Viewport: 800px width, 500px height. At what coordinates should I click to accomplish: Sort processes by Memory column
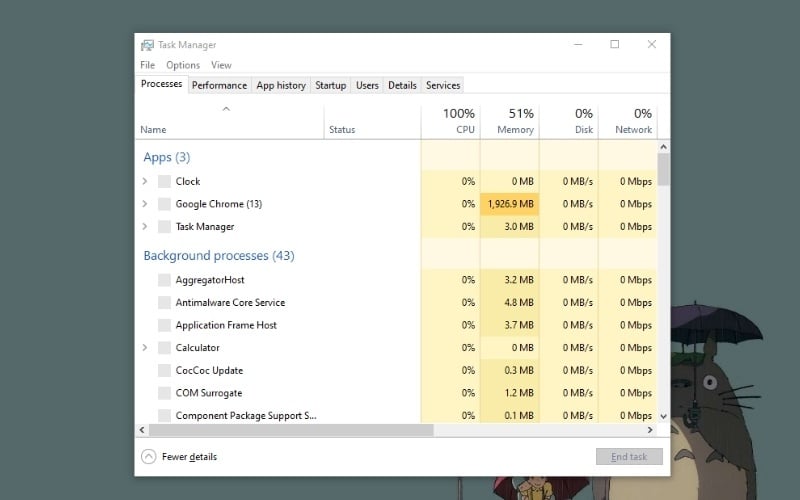510,122
